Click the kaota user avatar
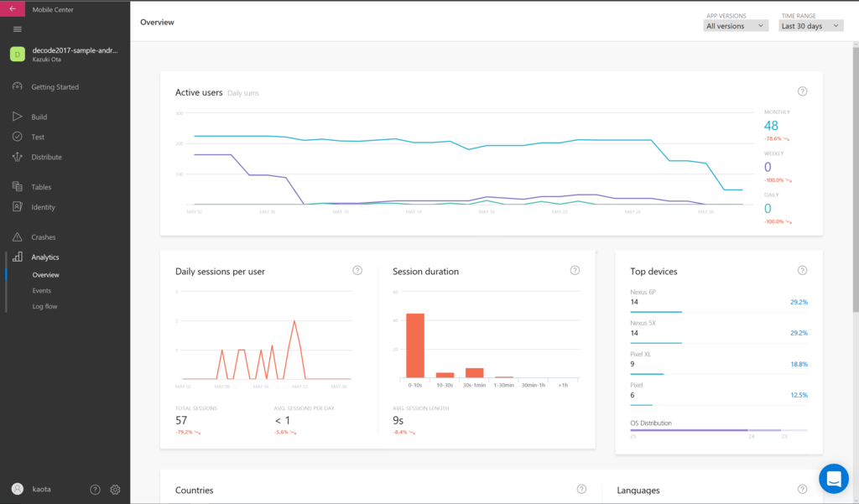The width and height of the screenshot is (859, 504). (18, 489)
